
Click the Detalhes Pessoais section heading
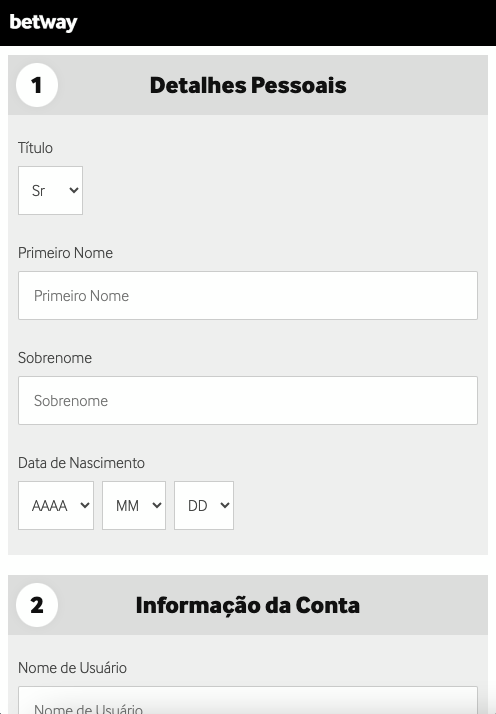point(248,85)
